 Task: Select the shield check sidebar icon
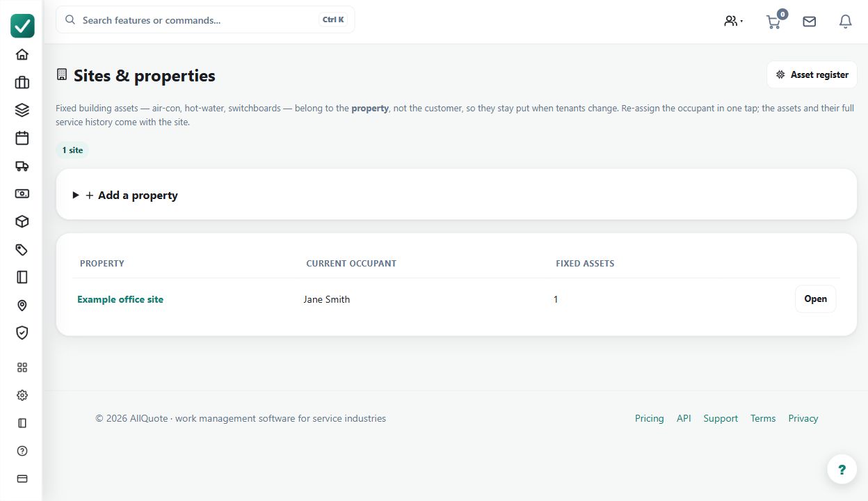pos(22,333)
